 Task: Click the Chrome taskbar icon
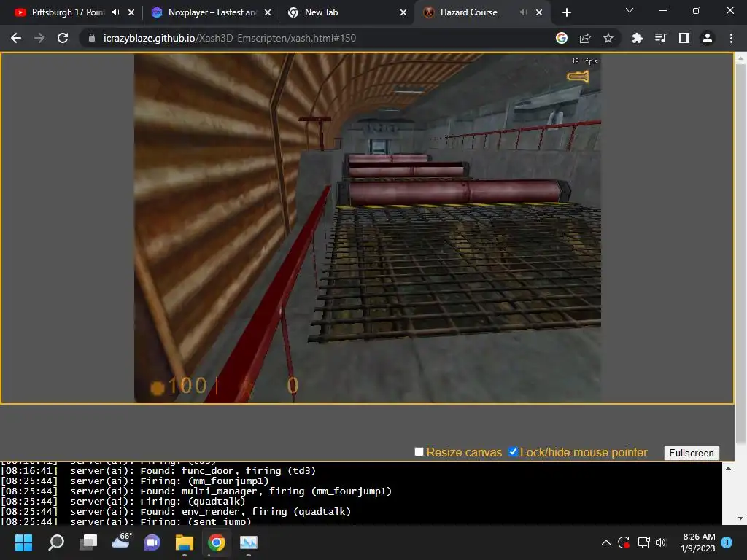(x=216, y=542)
